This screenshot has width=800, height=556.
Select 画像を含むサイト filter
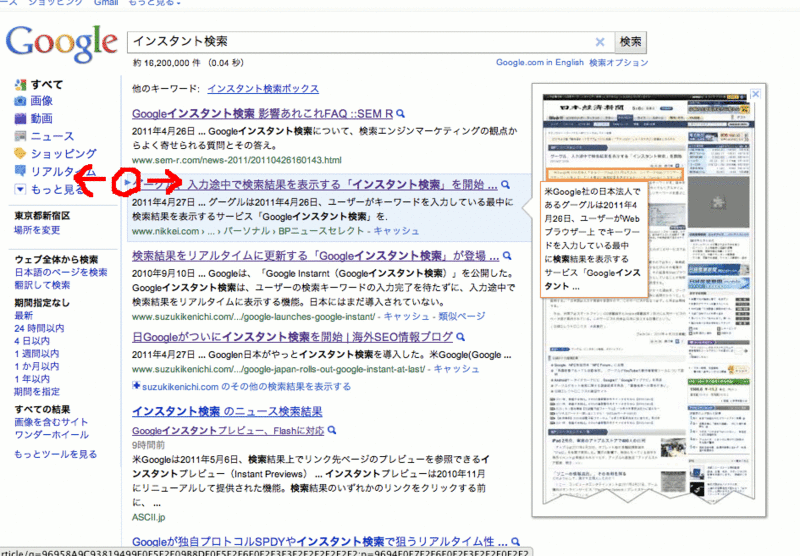52,422
